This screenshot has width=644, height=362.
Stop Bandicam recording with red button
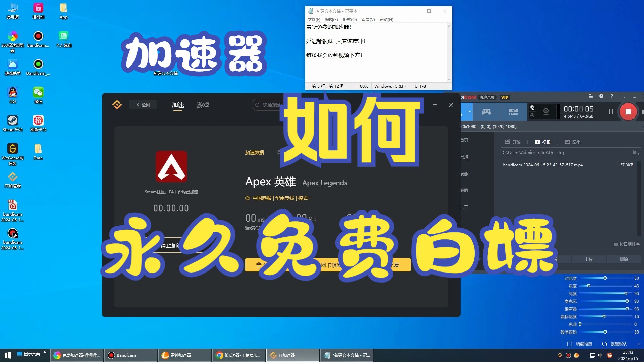(x=628, y=112)
